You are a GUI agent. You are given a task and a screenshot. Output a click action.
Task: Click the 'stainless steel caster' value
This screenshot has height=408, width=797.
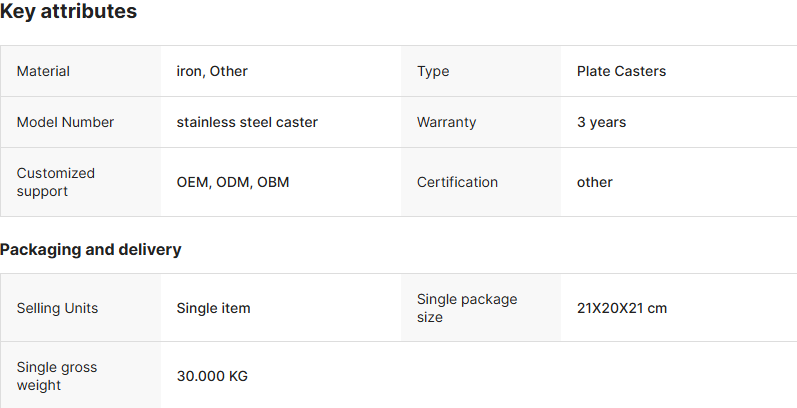click(247, 122)
